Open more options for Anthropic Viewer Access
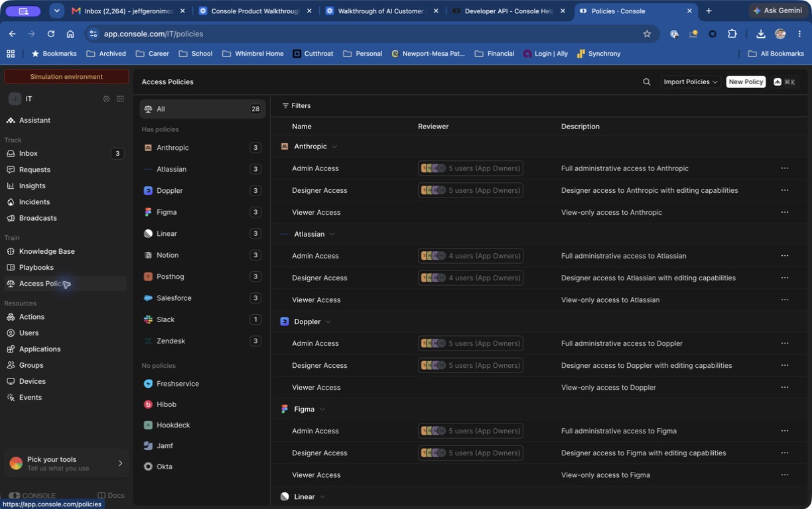 (x=785, y=212)
